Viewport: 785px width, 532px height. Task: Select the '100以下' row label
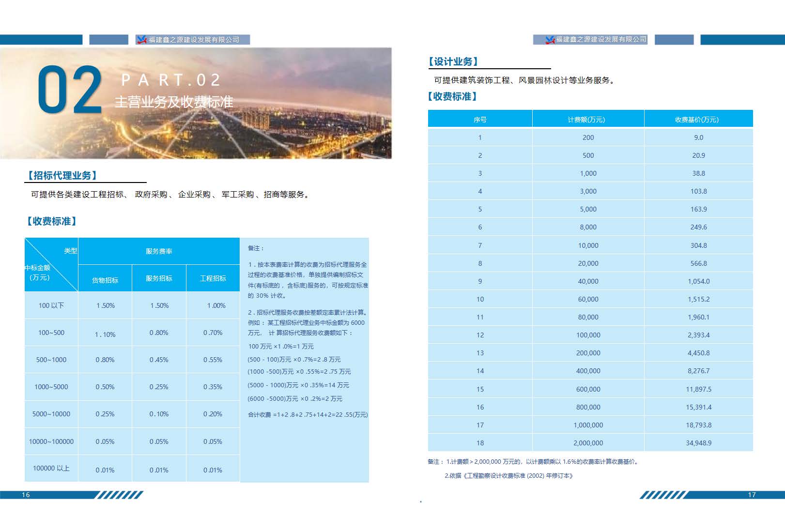pos(51,305)
